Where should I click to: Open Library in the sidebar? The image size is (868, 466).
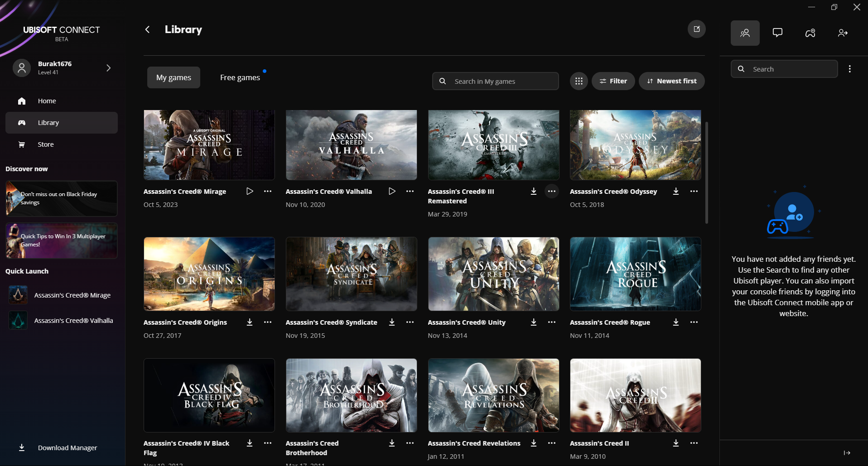[62, 123]
